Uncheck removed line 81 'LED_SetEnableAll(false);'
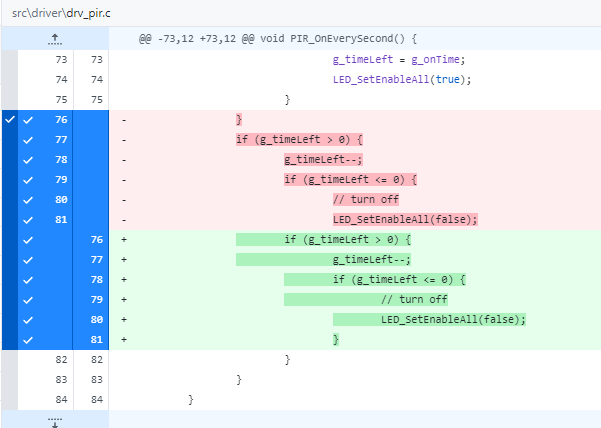 click(28, 220)
